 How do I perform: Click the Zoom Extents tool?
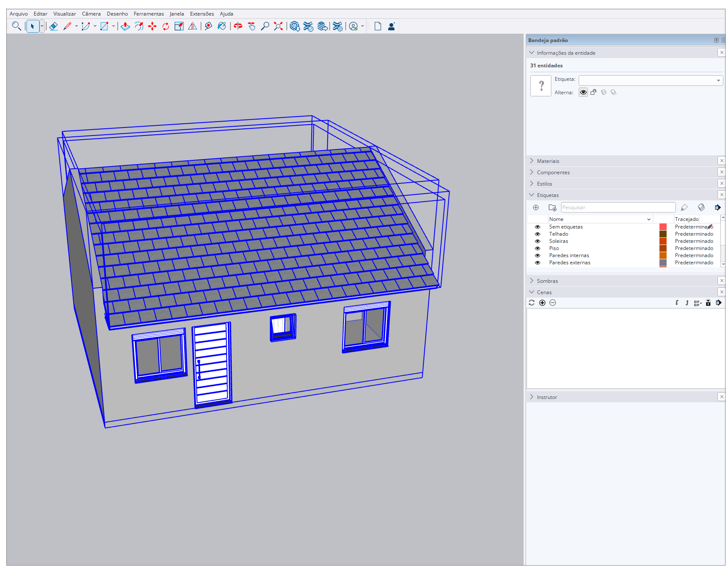(278, 27)
